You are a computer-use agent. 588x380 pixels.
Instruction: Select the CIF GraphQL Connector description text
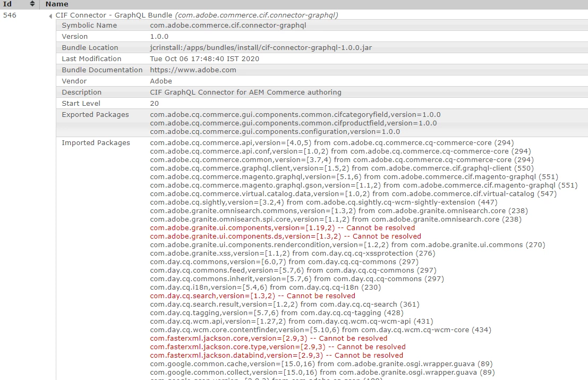coord(245,92)
